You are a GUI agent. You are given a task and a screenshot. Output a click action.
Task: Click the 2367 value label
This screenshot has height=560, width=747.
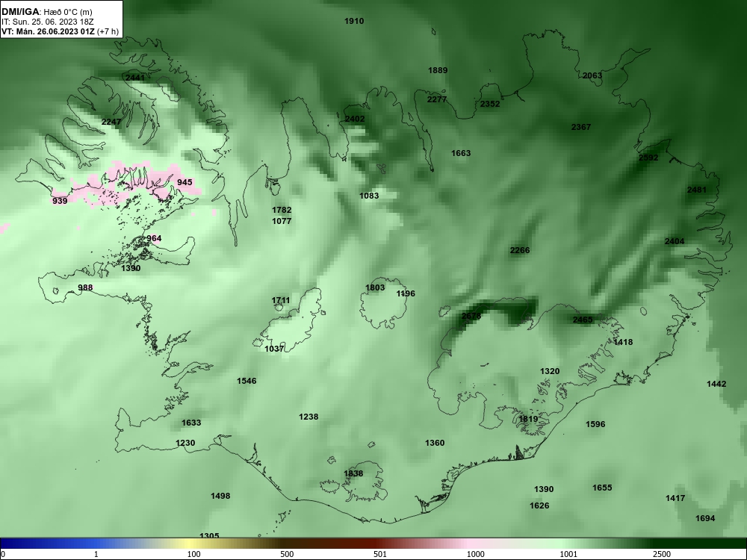580,127
